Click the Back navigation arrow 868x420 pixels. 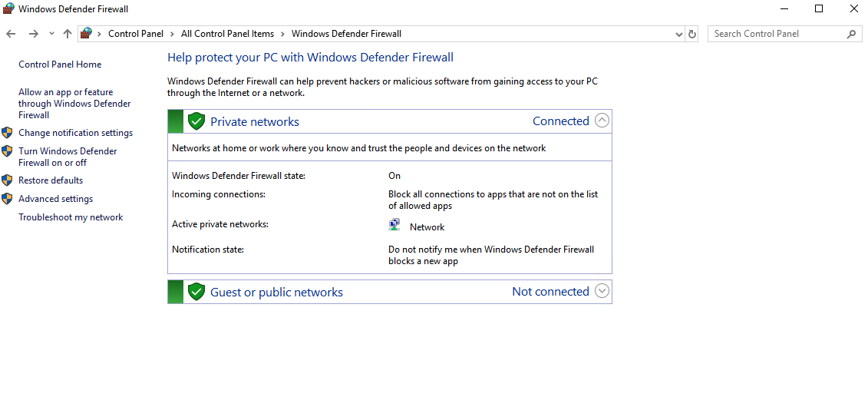click(x=11, y=34)
